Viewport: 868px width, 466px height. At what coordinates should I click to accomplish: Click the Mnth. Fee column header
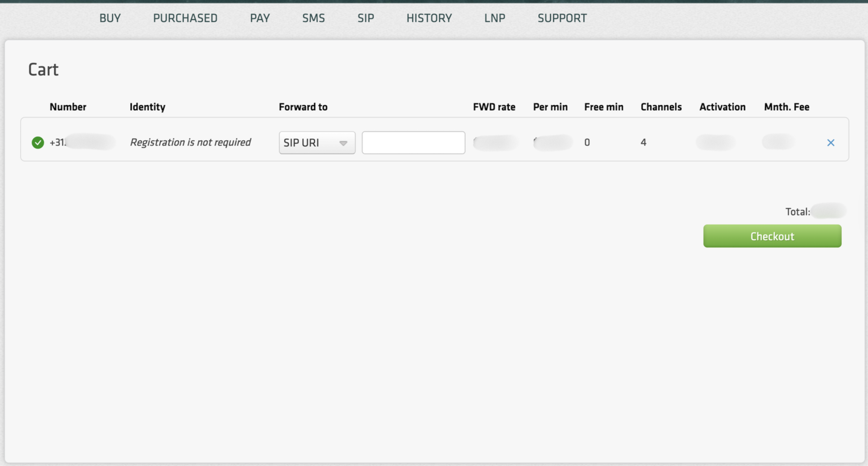787,107
